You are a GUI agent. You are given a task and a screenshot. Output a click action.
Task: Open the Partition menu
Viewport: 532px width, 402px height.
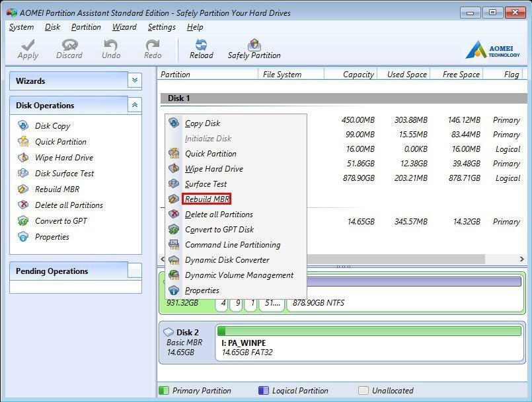pos(86,27)
